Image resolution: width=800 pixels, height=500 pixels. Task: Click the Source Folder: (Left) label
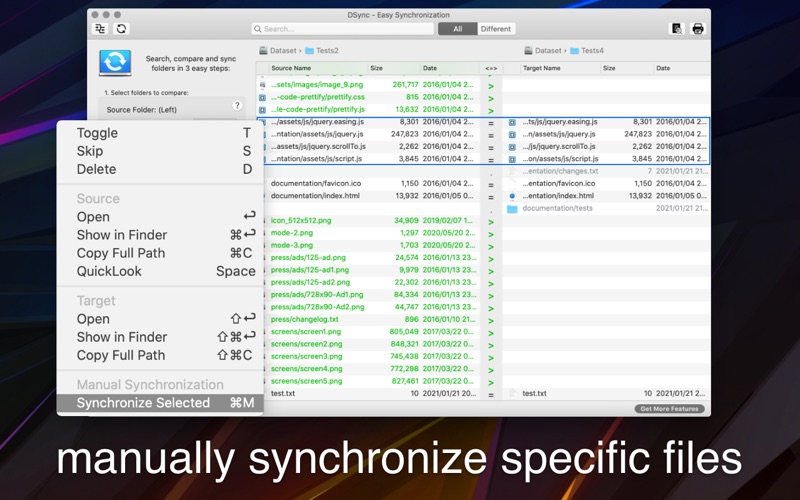141,110
